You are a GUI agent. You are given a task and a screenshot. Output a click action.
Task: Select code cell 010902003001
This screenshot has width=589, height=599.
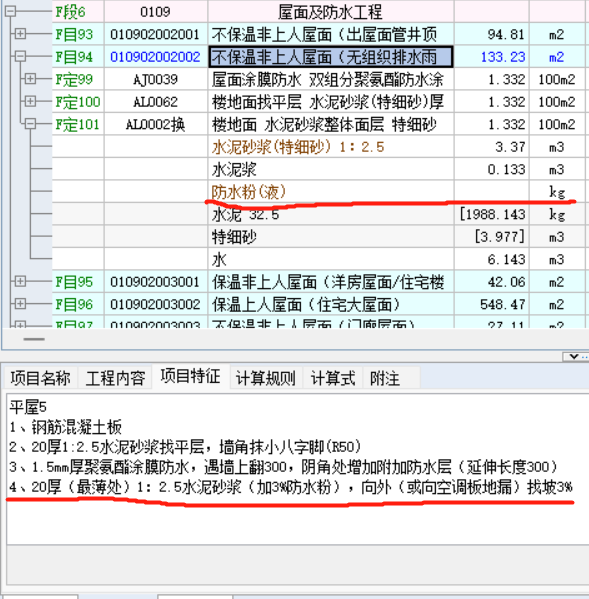point(155,282)
